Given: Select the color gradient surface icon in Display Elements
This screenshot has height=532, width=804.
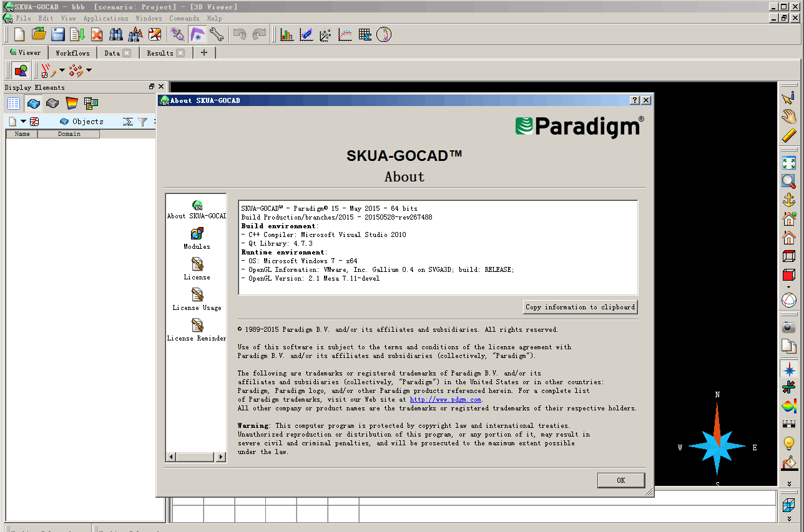Looking at the screenshot, I should coord(72,104).
